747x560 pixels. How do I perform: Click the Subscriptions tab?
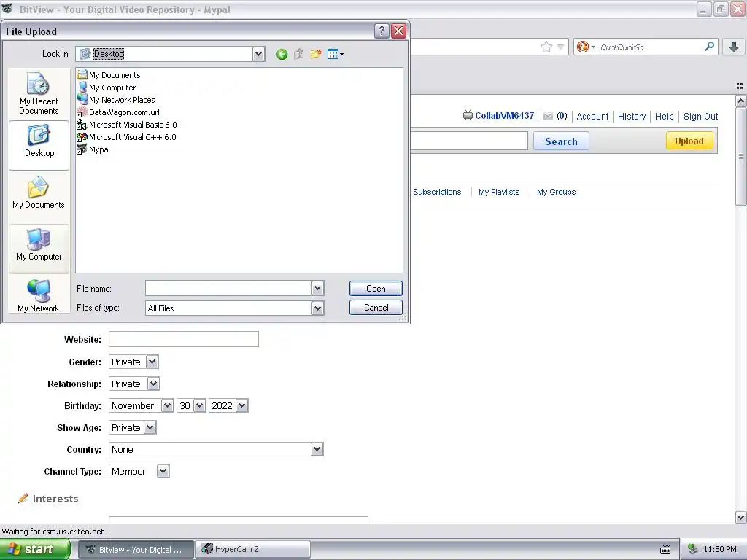coord(437,192)
